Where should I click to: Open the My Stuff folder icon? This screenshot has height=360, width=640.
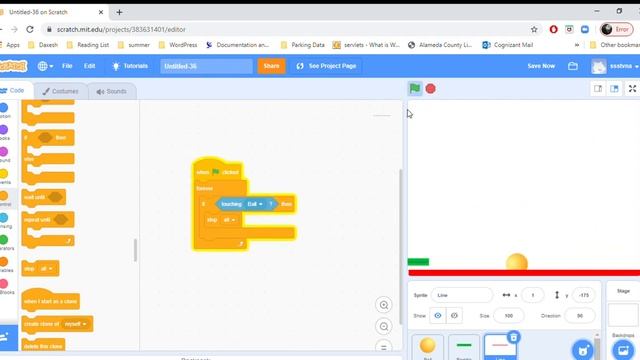click(x=573, y=66)
